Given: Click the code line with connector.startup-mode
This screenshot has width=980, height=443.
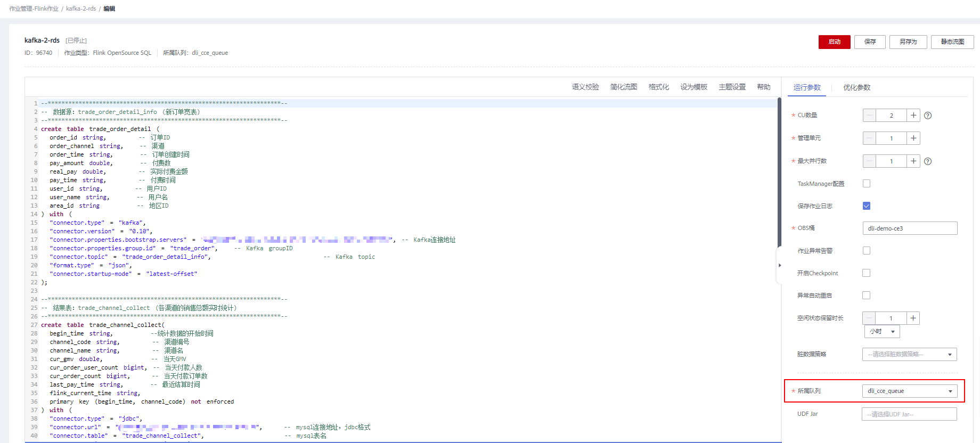Looking at the screenshot, I should coord(124,274).
